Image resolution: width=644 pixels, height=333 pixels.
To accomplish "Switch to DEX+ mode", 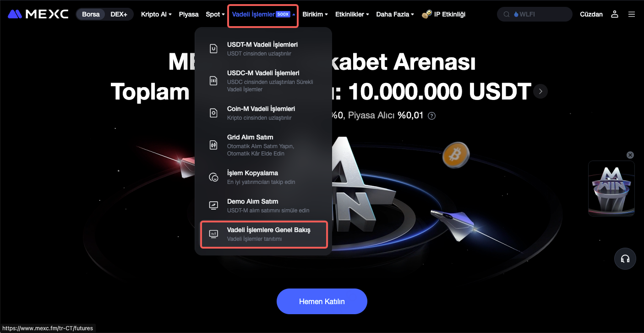I will 119,14.
